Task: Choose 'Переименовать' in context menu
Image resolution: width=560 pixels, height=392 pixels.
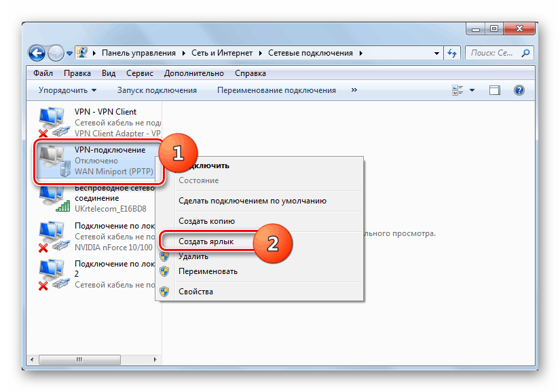Action: pos(259,271)
